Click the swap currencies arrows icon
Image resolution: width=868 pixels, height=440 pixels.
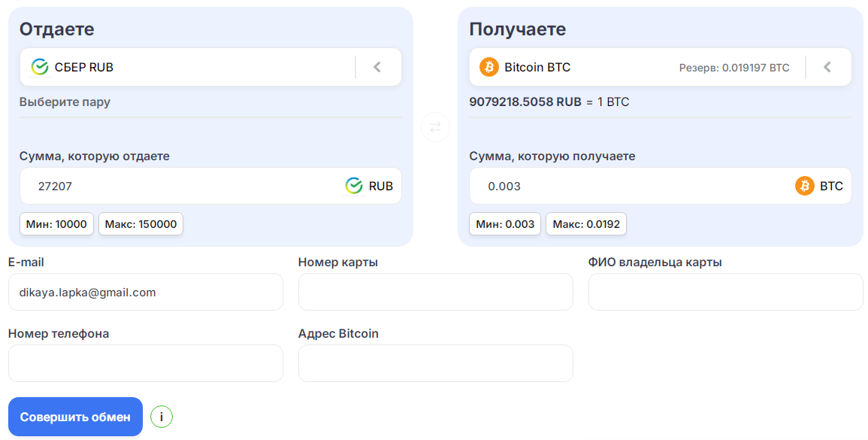435,127
